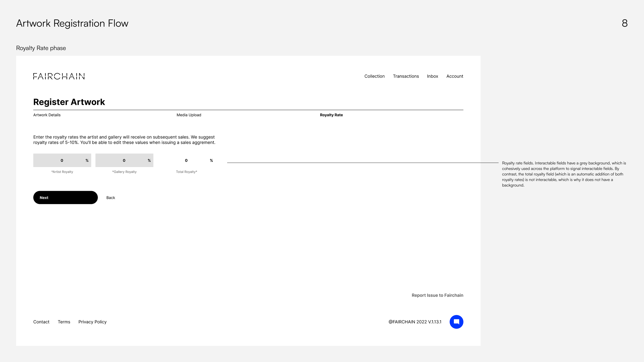Click the Royalty Rate step label
644x362 pixels.
[x=331, y=115]
